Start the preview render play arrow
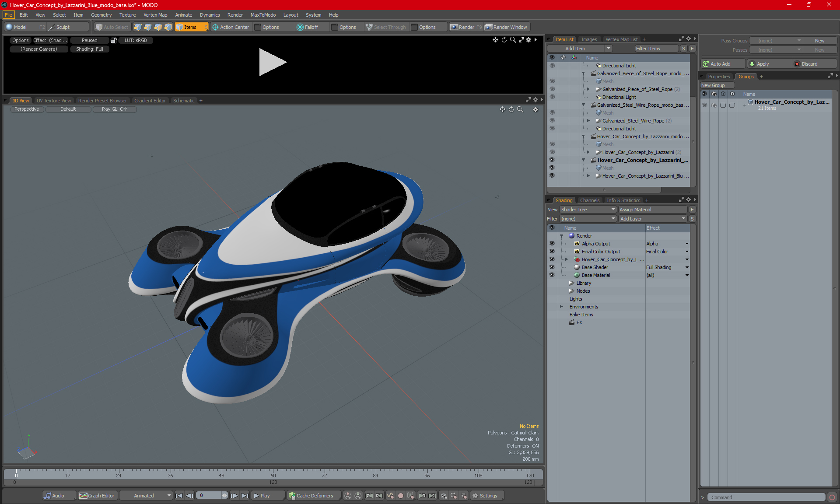 click(x=272, y=62)
